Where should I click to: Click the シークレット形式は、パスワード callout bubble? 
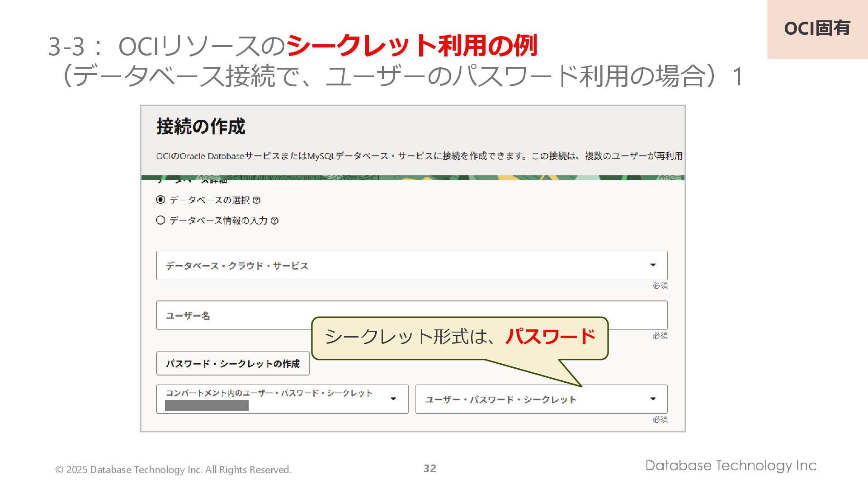pyautogui.click(x=459, y=337)
